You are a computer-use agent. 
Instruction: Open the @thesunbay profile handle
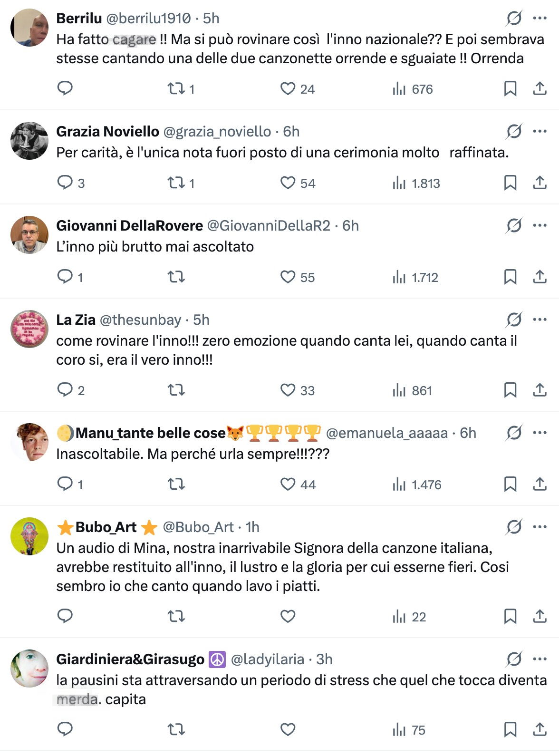(140, 320)
